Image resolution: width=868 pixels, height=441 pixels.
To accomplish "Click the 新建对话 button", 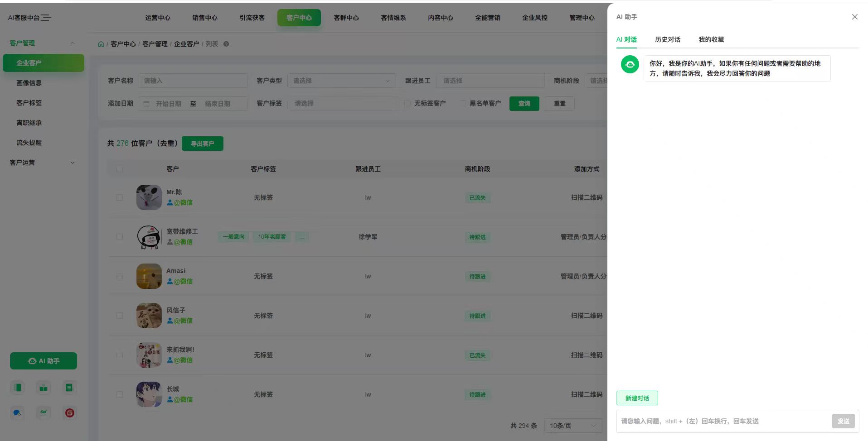I will pos(637,398).
